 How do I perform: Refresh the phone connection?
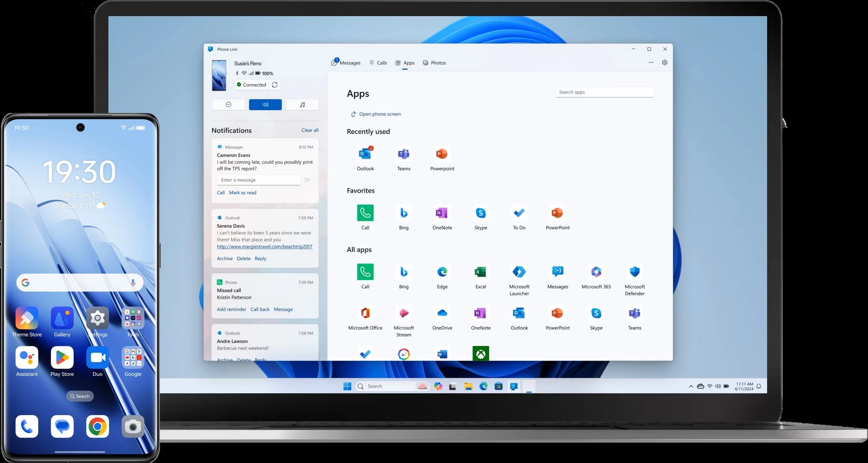[x=274, y=85]
